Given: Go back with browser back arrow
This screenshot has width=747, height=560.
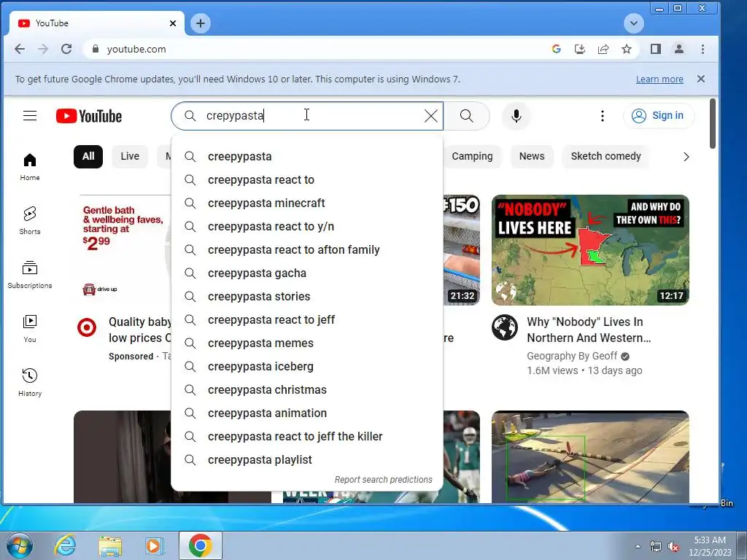Looking at the screenshot, I should (20, 49).
